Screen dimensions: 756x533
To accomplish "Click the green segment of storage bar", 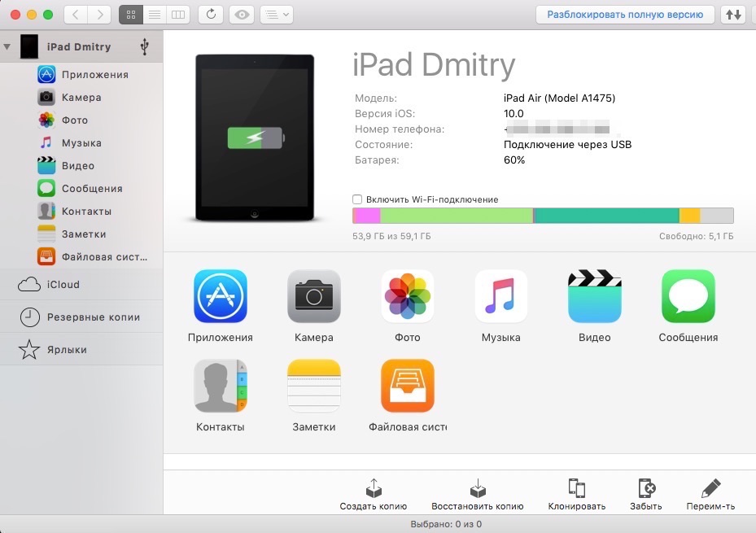I will pyautogui.click(x=456, y=216).
